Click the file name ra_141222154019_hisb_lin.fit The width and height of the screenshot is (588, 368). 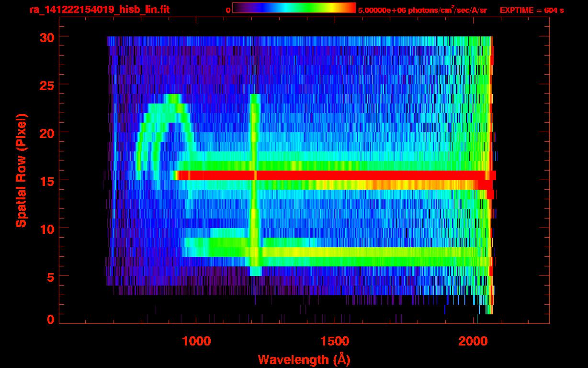point(99,10)
